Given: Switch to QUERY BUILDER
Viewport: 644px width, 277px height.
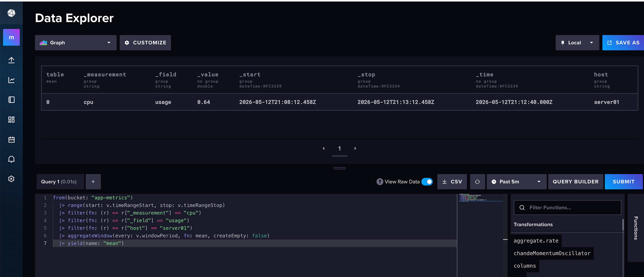Looking at the screenshot, I should point(575,182).
